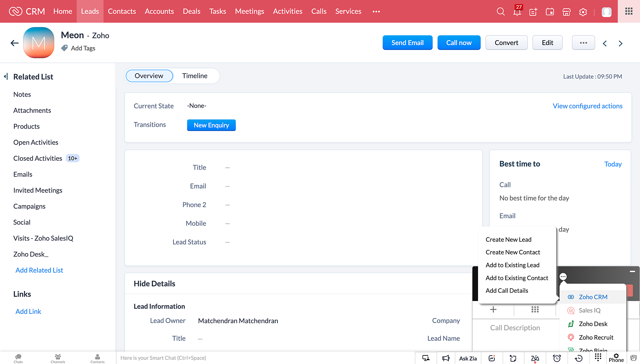This screenshot has height=364, width=640.
Task: Select Add Call Details
Action: (x=507, y=290)
